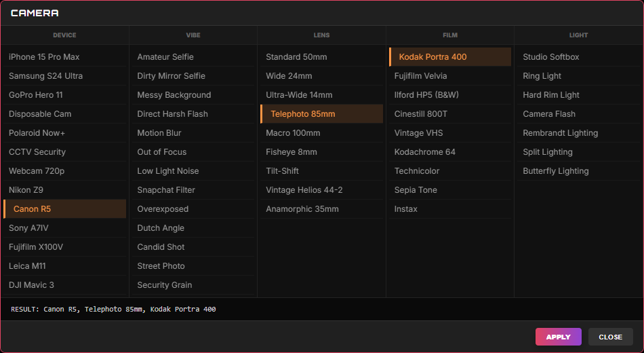Select iPhone 15 Pro Max device
644x353 pixels.
(64, 57)
